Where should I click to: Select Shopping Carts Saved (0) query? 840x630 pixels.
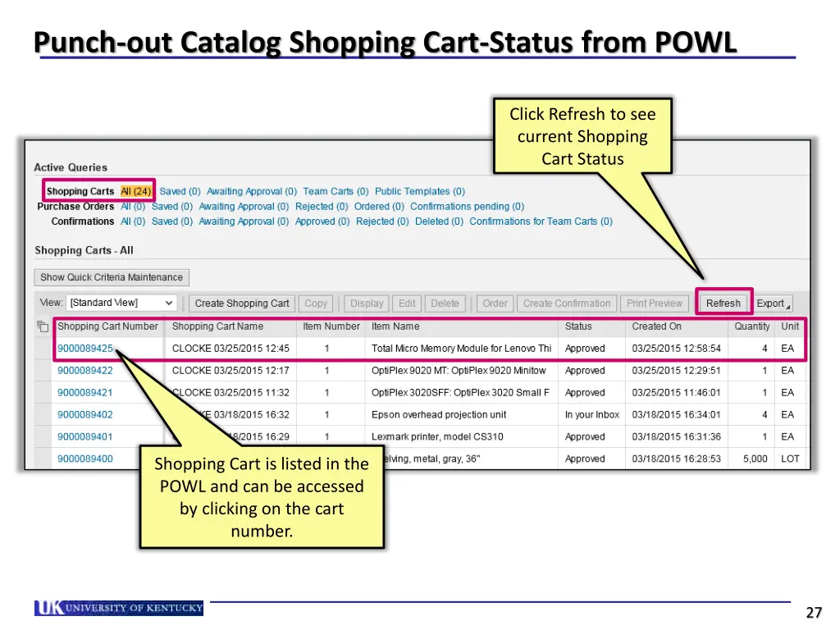[180, 191]
